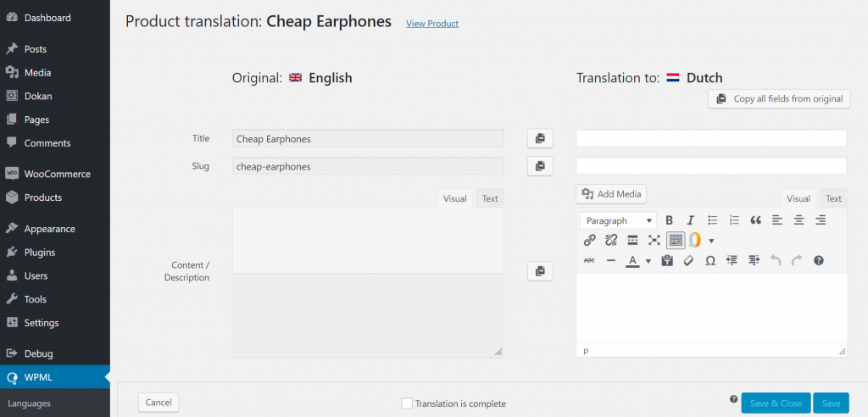The height and width of the screenshot is (417, 868).
Task: Open the Paragraph format dropdown
Action: (618, 220)
